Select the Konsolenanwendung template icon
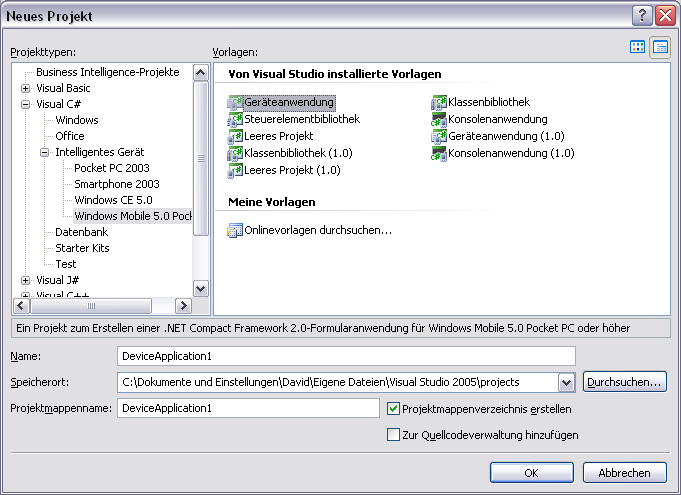Screen dimensions: 681x495 pyautogui.click(x=439, y=119)
